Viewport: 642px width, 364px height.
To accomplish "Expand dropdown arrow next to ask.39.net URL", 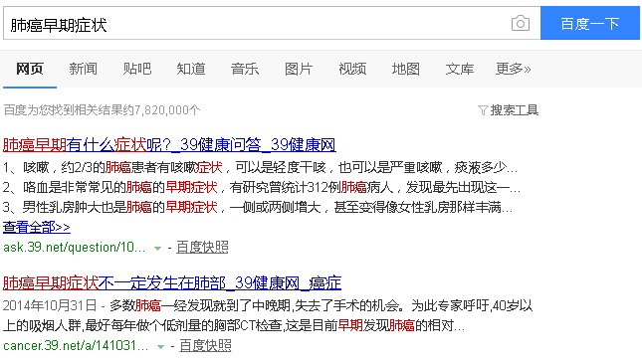I will coord(157,249).
